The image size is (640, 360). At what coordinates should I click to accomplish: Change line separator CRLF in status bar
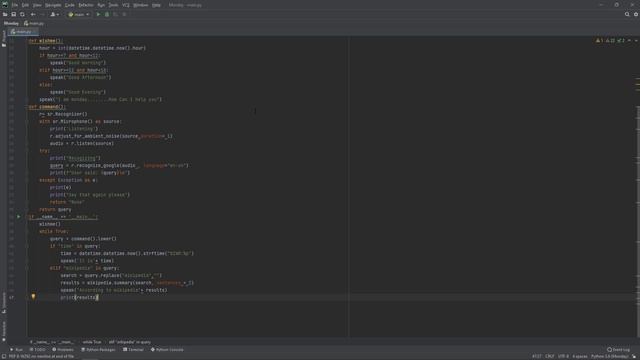(x=550, y=356)
